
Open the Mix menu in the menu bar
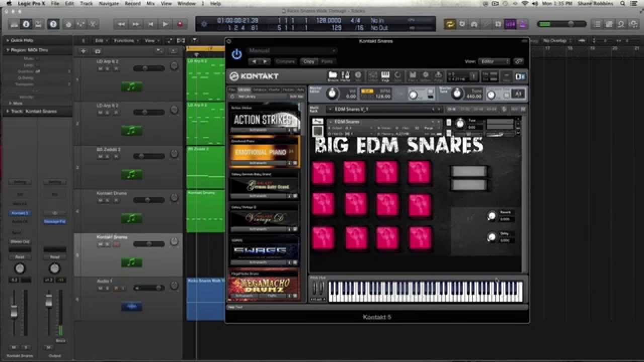[150, 4]
